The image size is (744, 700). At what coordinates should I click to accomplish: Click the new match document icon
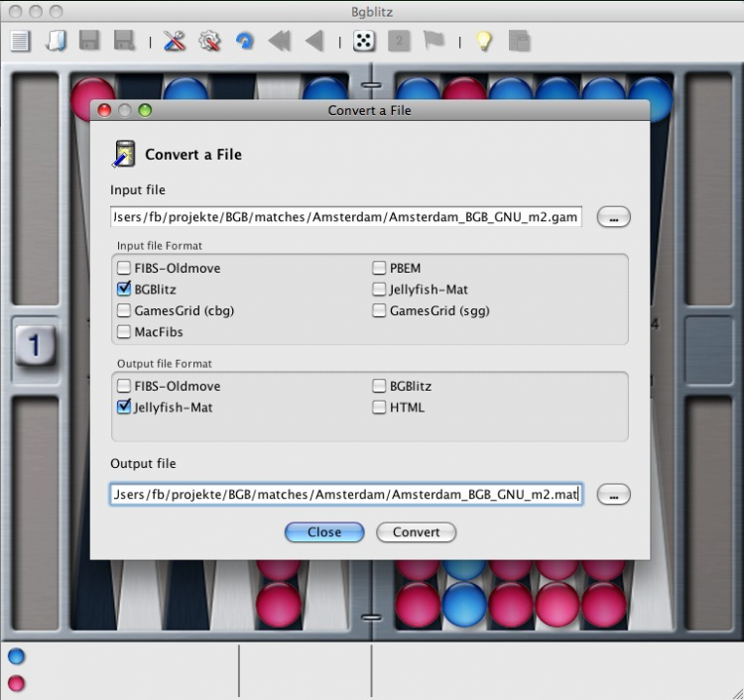[x=21, y=42]
